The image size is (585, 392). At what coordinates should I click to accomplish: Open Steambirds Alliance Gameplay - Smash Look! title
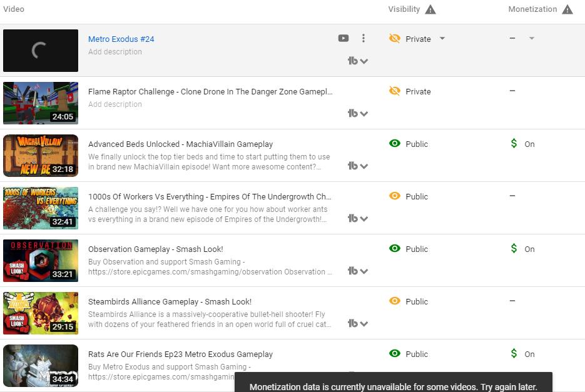(x=170, y=302)
